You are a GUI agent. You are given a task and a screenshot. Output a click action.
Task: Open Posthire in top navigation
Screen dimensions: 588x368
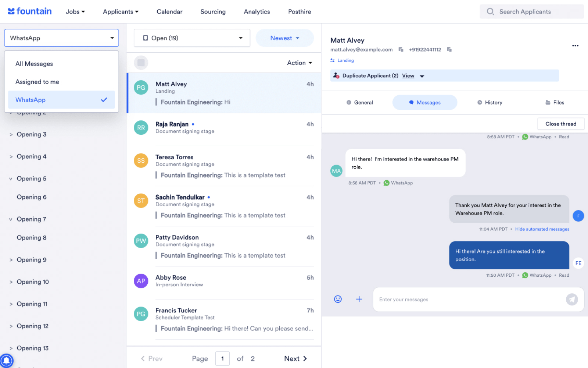tap(300, 12)
